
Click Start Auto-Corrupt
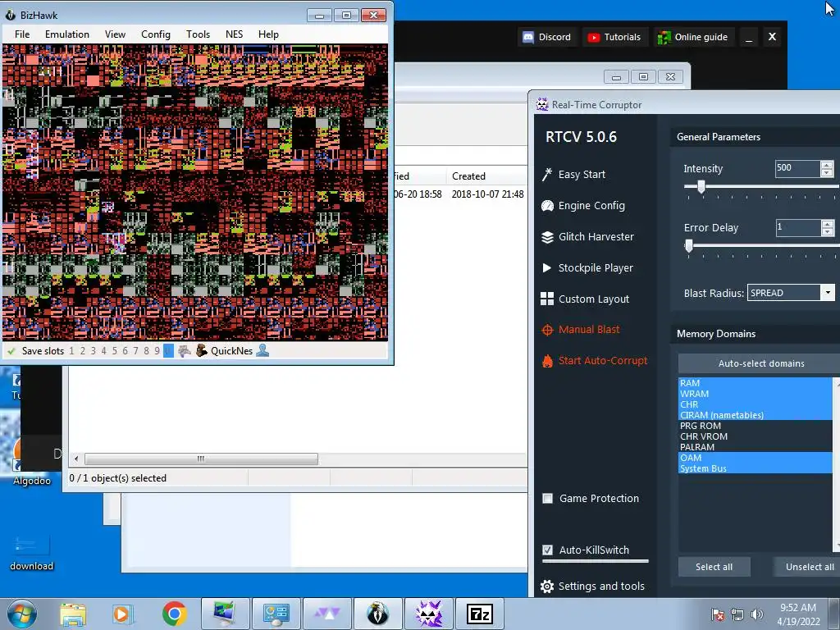pyautogui.click(x=595, y=361)
